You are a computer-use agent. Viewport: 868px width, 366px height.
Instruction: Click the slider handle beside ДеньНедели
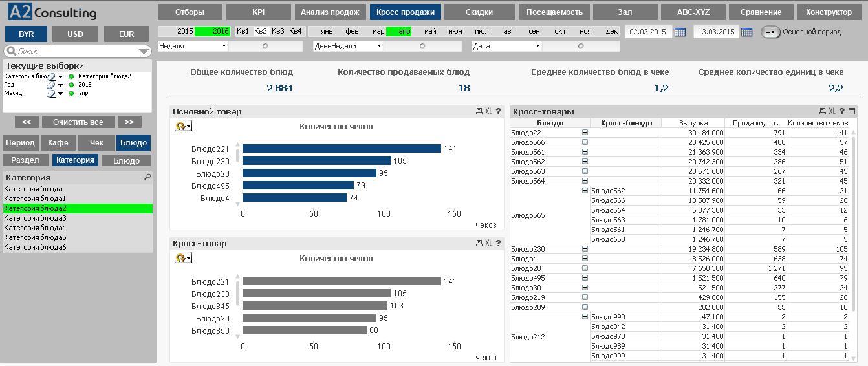click(x=422, y=47)
